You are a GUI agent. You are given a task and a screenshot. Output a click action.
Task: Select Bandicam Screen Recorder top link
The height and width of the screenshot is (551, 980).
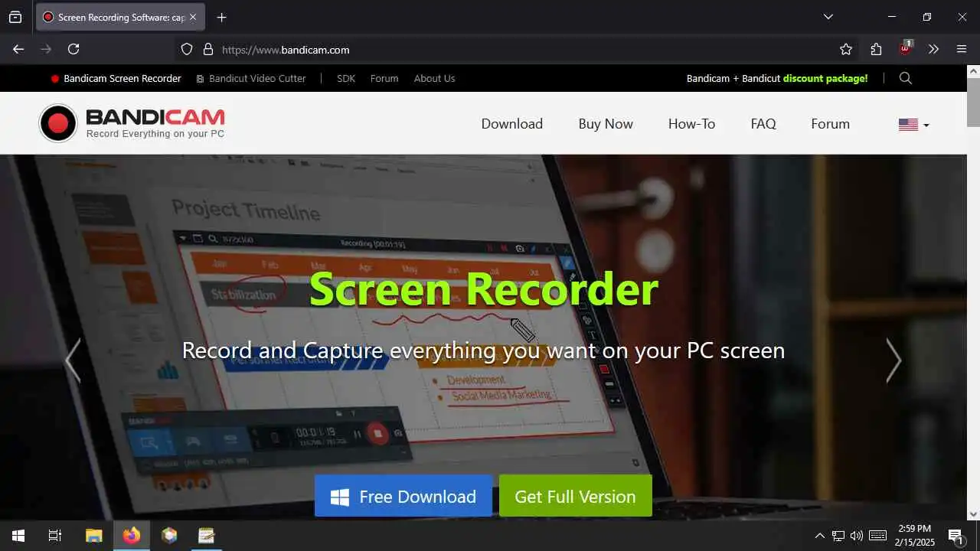(x=116, y=78)
